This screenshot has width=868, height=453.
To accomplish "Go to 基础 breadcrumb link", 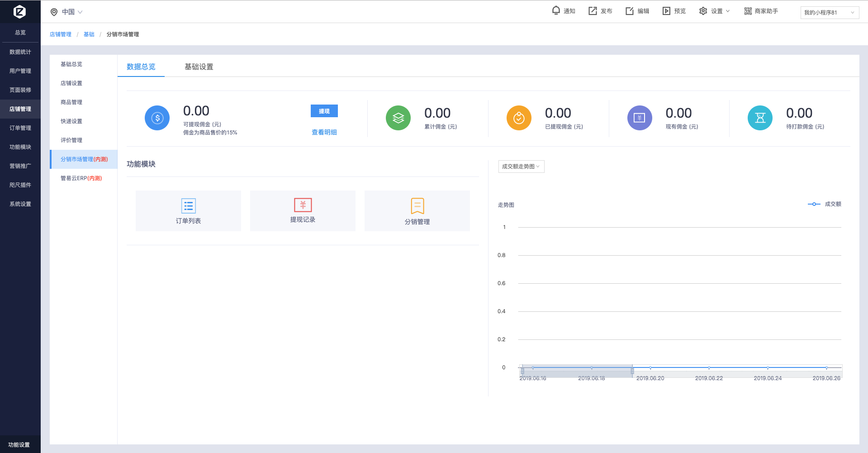I will pos(89,34).
